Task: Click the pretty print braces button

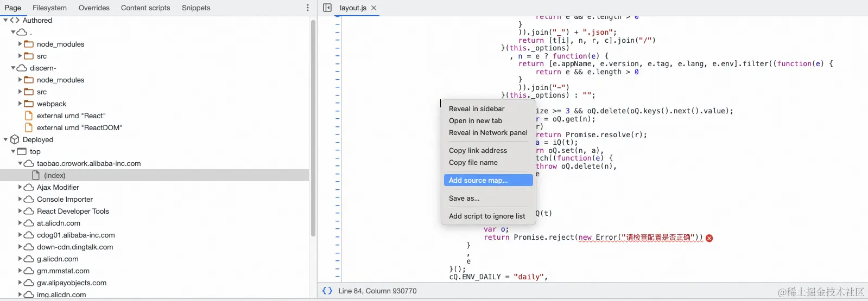Action: click(327, 291)
